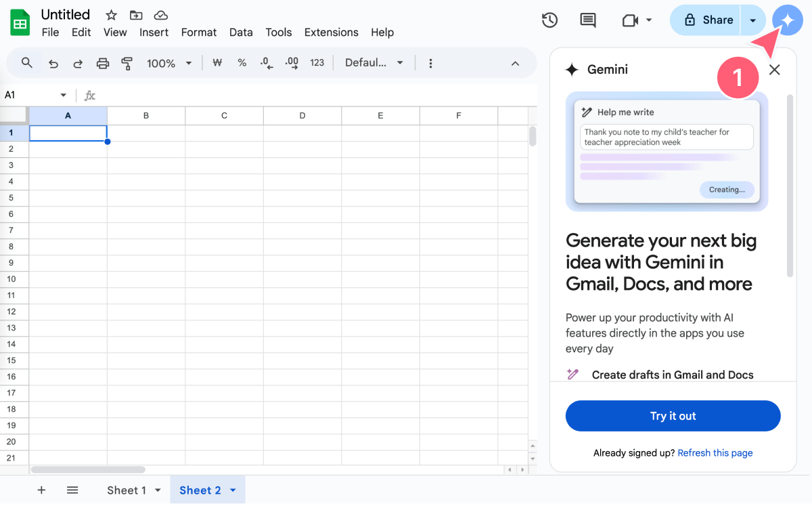Click the Move to folder icon
The width and height of the screenshot is (812, 508).
click(x=136, y=15)
